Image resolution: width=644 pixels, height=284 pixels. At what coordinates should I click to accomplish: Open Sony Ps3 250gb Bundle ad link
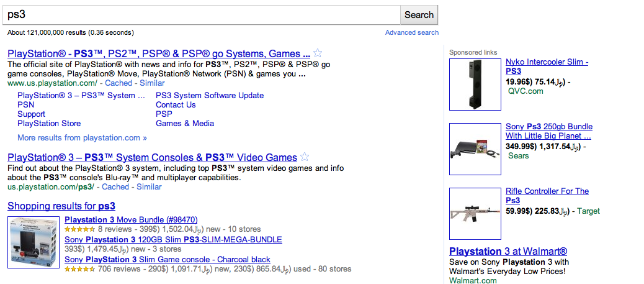click(x=549, y=131)
